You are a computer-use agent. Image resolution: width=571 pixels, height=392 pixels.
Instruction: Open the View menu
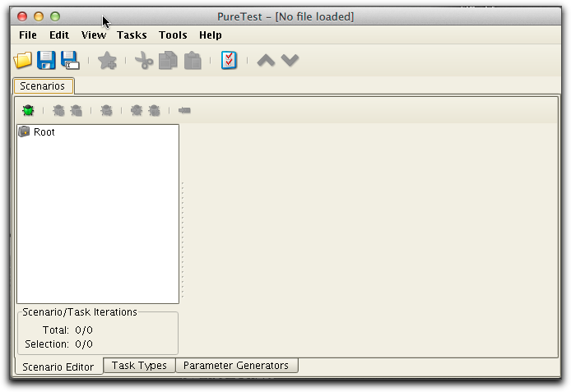pos(94,35)
